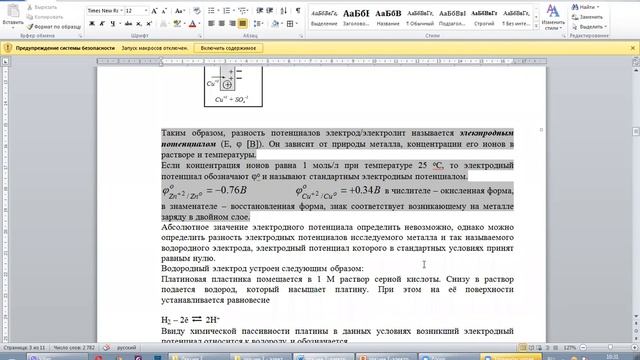
Task: Apply superscript formatting x²
Action: click(x=149, y=24)
